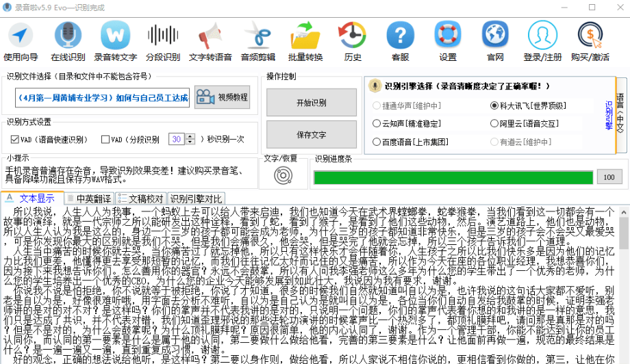630x364 pixels.
Task: Open 文字转语音 text-to-speech tool
Action: (211, 41)
